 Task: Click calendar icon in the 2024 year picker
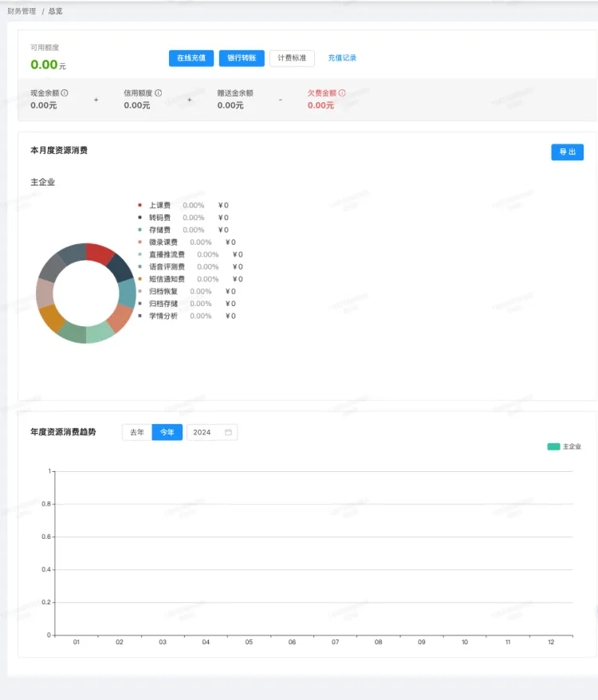[228, 432]
